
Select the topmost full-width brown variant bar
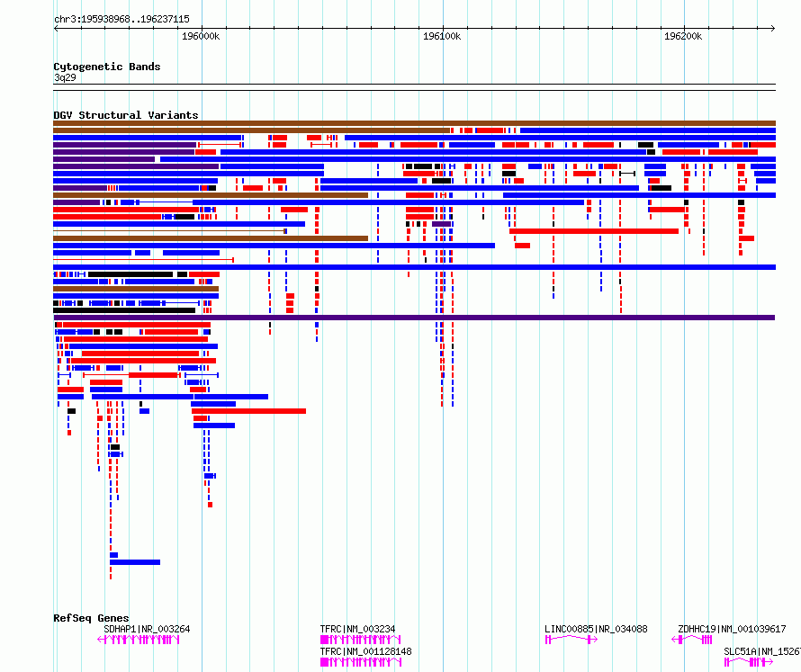tap(414, 123)
